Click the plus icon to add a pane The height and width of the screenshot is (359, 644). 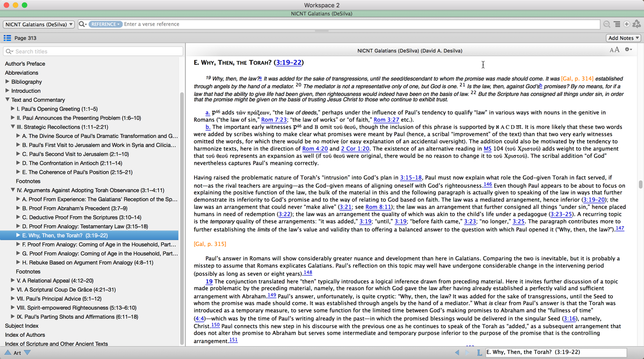coord(627,24)
